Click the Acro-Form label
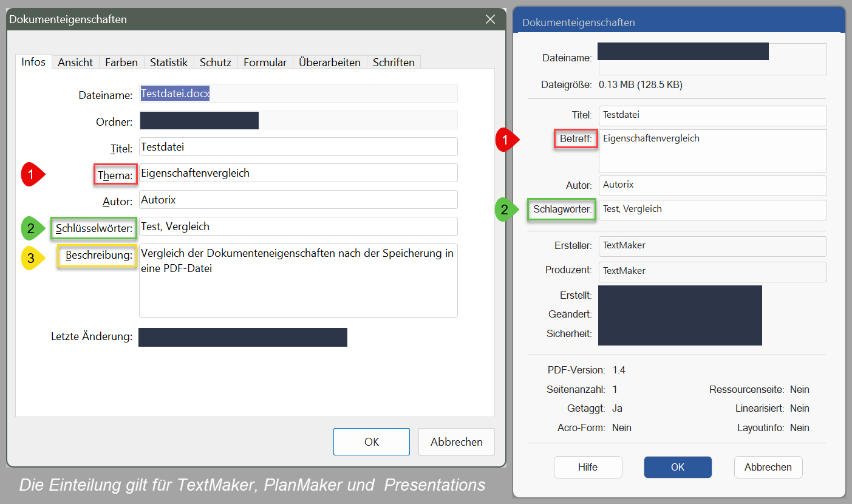The height and width of the screenshot is (504, 852). coord(581,428)
